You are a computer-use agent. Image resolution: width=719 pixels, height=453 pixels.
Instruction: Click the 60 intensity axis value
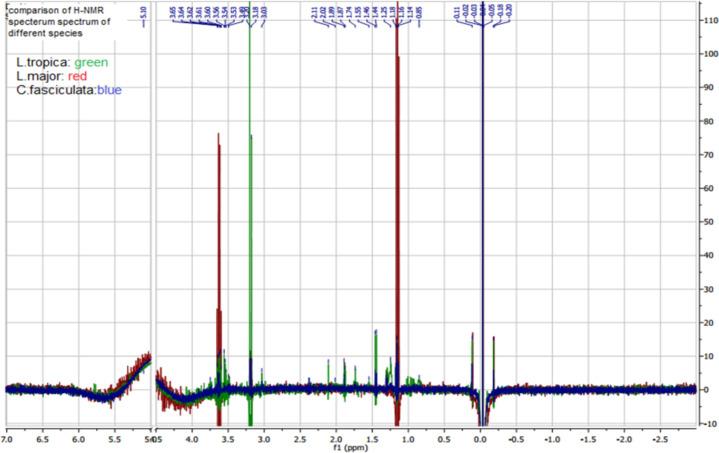709,188
